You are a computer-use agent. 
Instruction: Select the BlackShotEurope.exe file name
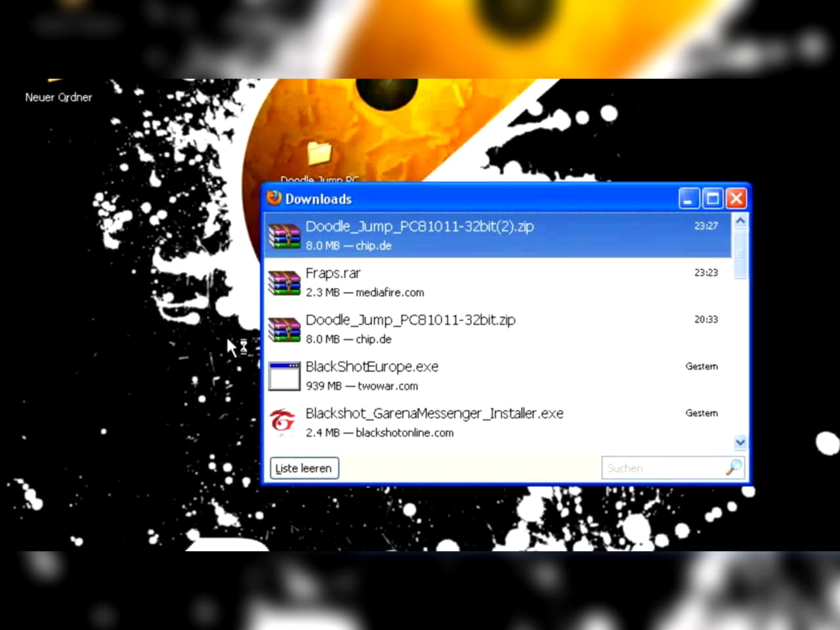[x=371, y=366]
